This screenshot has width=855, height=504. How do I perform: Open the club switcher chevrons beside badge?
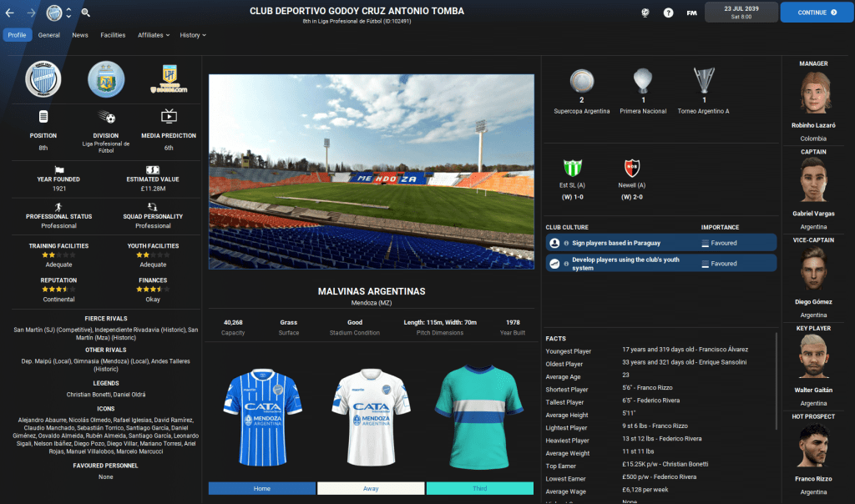tap(68, 13)
